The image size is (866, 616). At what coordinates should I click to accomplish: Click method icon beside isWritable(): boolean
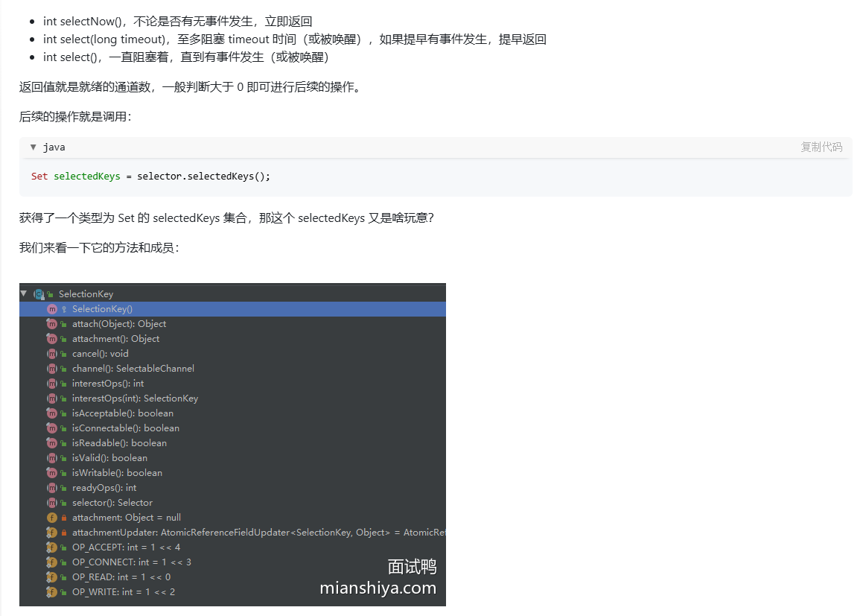52,473
